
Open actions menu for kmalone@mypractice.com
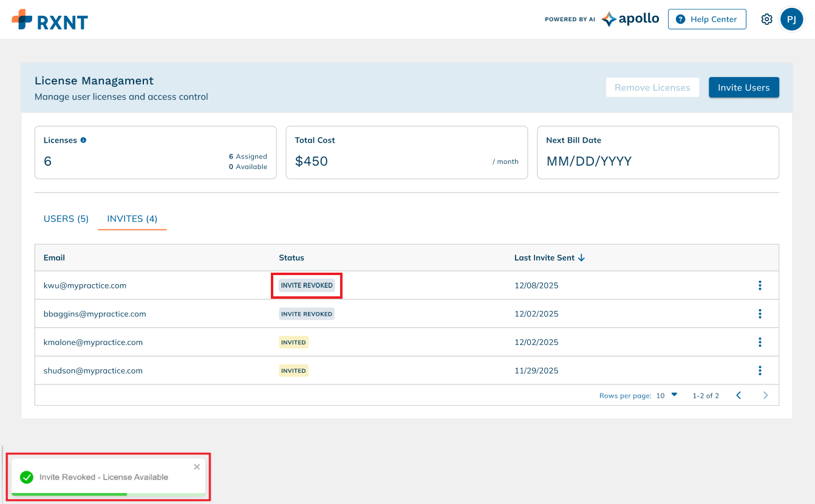tap(760, 342)
